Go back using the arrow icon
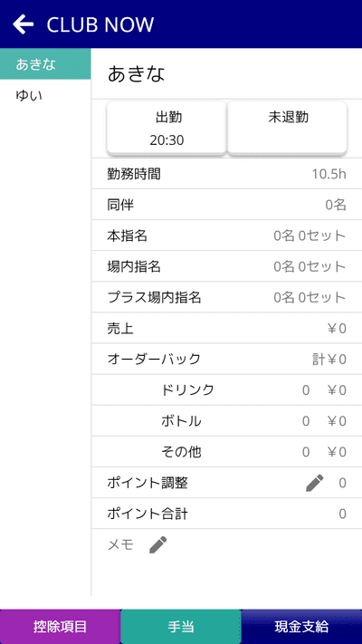 pos(23,24)
